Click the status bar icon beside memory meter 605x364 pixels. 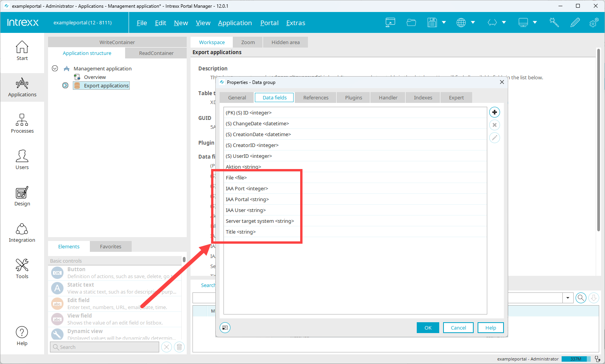(x=598, y=359)
